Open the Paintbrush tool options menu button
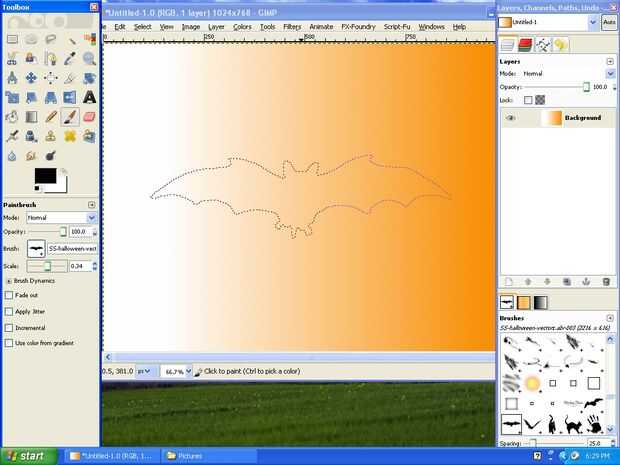This screenshot has width=620, height=465. (92, 205)
